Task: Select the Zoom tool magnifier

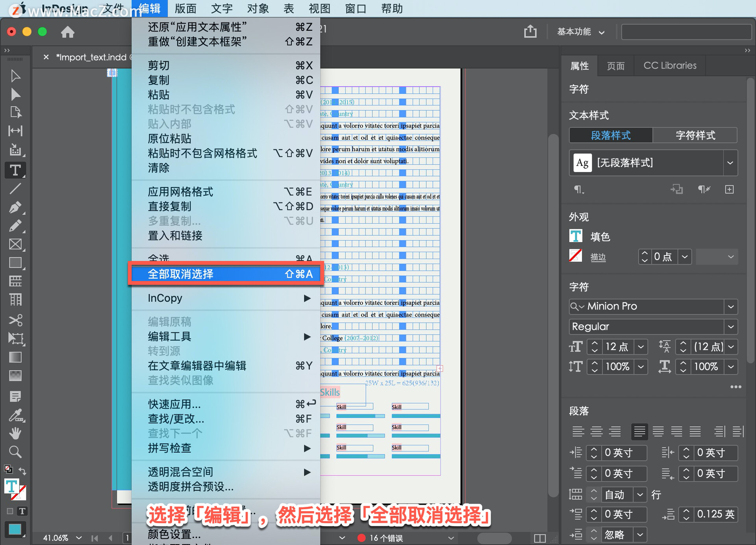Action: [x=15, y=452]
